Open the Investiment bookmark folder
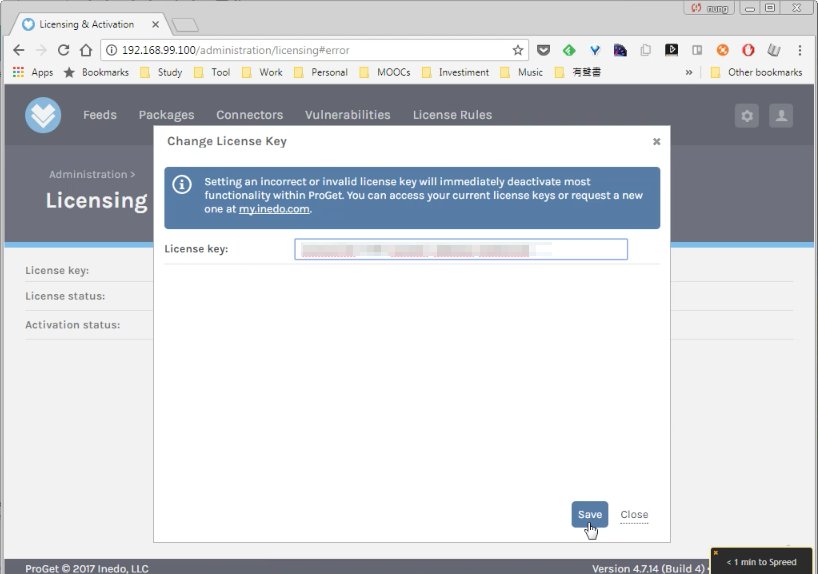 455,72
